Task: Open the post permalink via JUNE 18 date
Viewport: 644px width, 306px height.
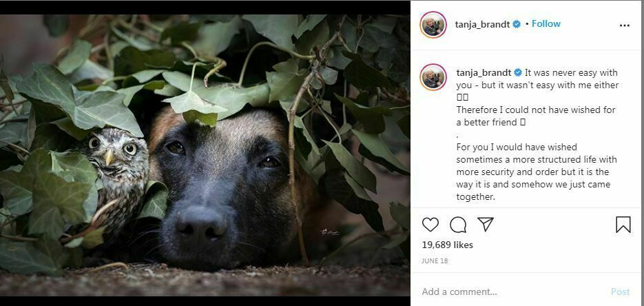Action: coord(434,261)
